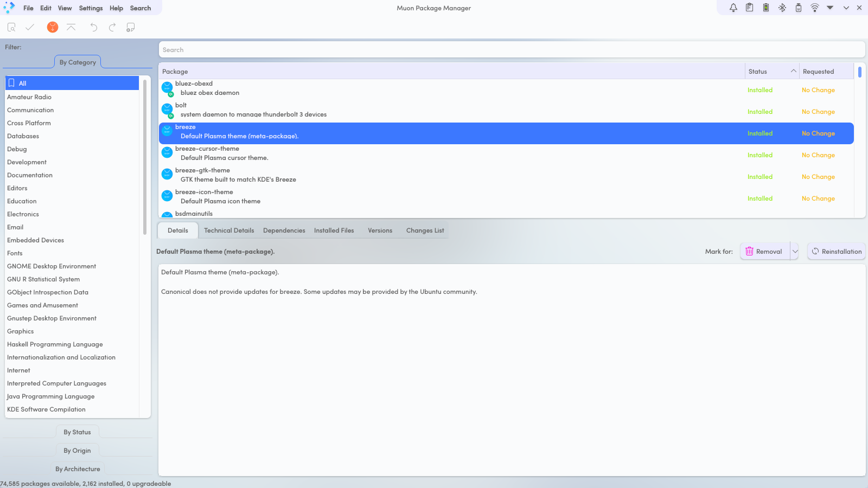Click the trash icon on Removal button

[x=749, y=252]
